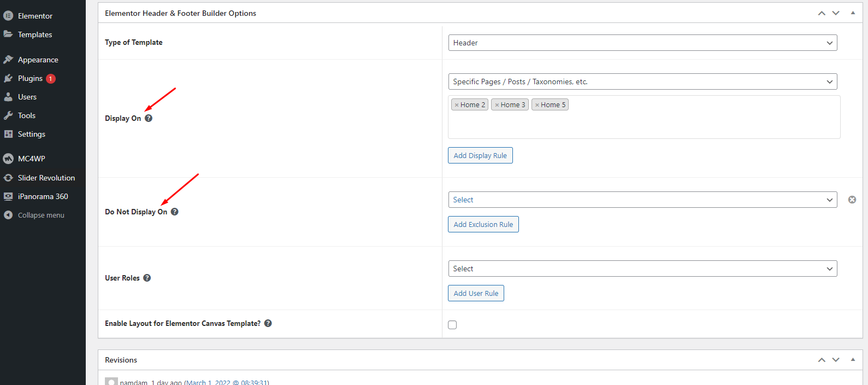Go to Slider Revolution menu item

click(x=46, y=178)
